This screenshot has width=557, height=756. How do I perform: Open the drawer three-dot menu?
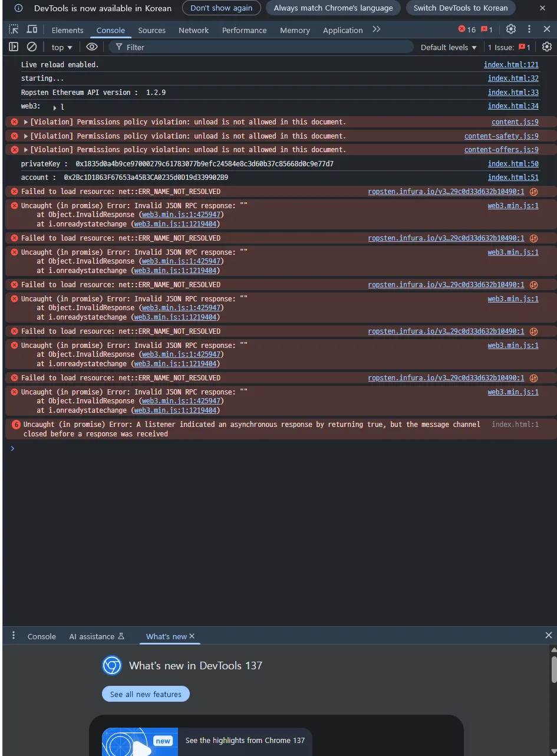tap(14, 636)
